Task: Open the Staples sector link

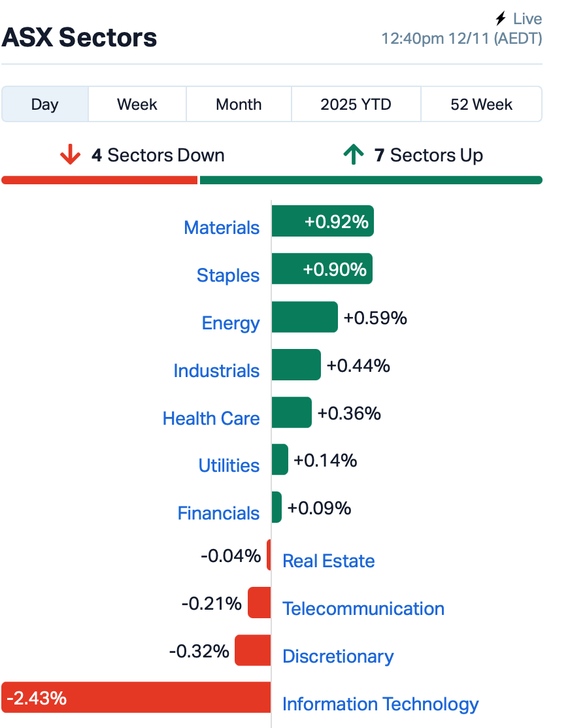Action: pyautogui.click(x=228, y=275)
